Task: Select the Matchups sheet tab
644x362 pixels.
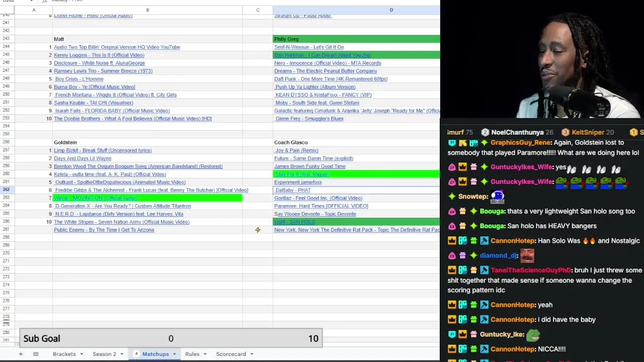Action: pos(155,354)
